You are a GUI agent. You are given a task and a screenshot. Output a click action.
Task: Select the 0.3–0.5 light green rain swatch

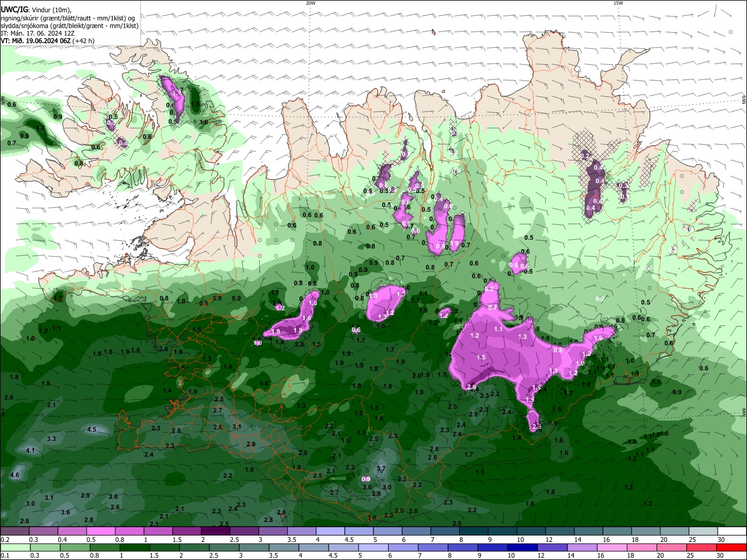(x=46, y=548)
